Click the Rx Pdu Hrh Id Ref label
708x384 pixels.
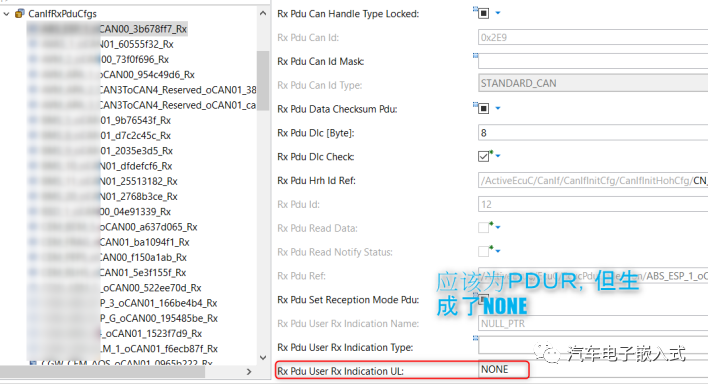coord(316,181)
